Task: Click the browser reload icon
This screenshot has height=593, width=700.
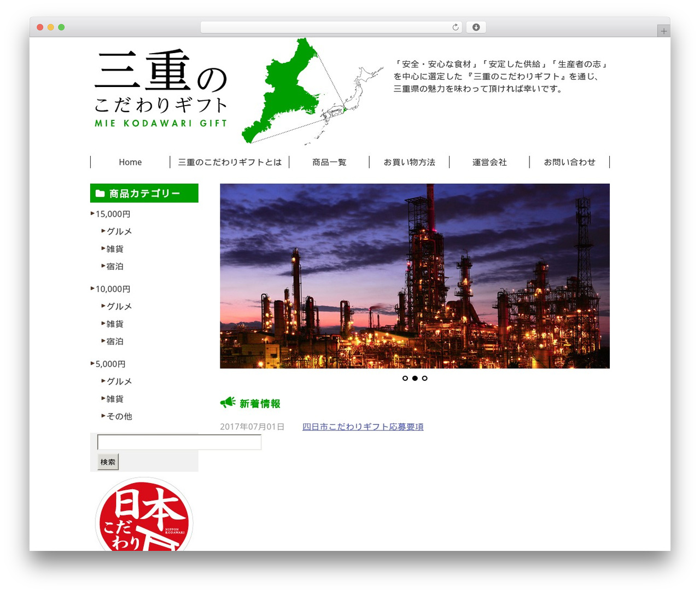Action: [x=456, y=27]
